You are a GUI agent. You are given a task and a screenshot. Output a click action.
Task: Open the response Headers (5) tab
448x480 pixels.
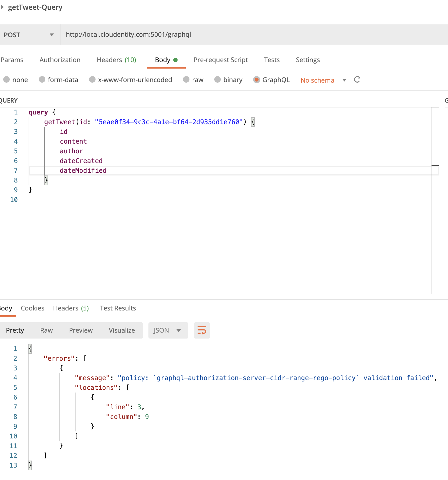(x=71, y=308)
